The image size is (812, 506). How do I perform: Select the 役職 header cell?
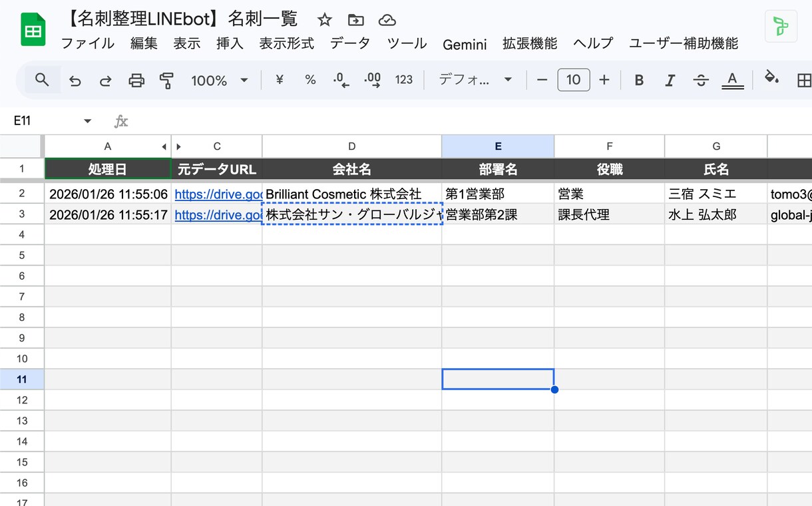tap(610, 169)
